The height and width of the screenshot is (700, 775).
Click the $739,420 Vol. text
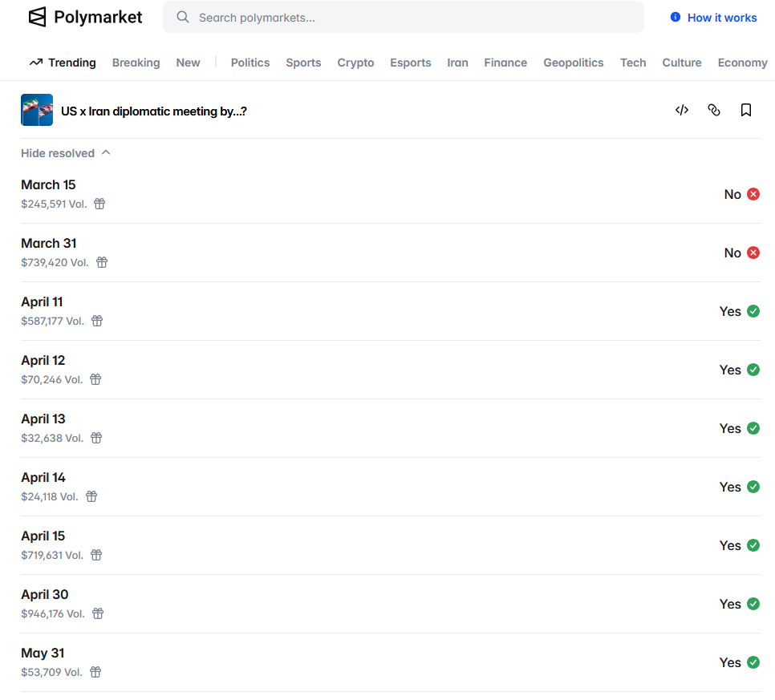coord(55,262)
